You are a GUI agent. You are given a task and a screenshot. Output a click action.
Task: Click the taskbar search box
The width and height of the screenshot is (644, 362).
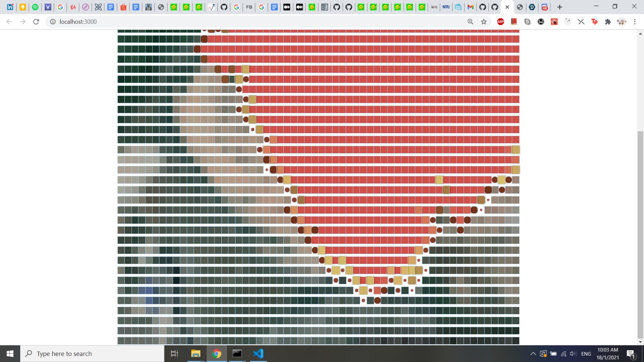[92, 354]
